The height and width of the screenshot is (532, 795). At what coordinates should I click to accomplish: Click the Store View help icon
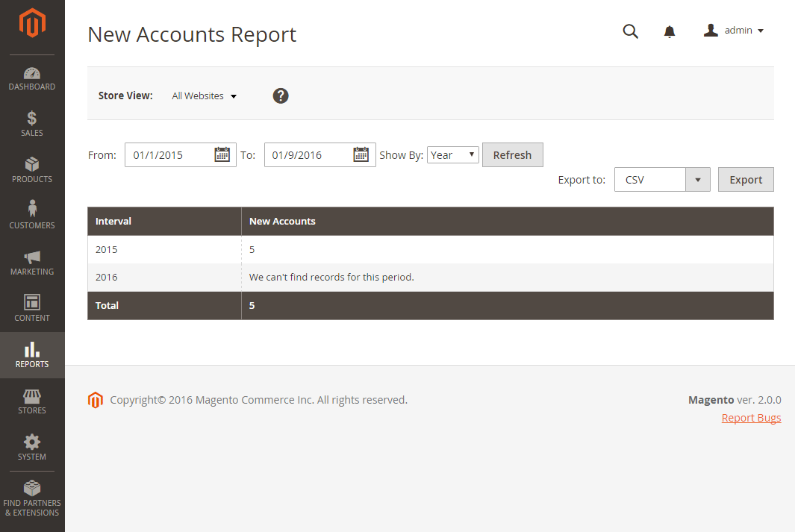281,96
